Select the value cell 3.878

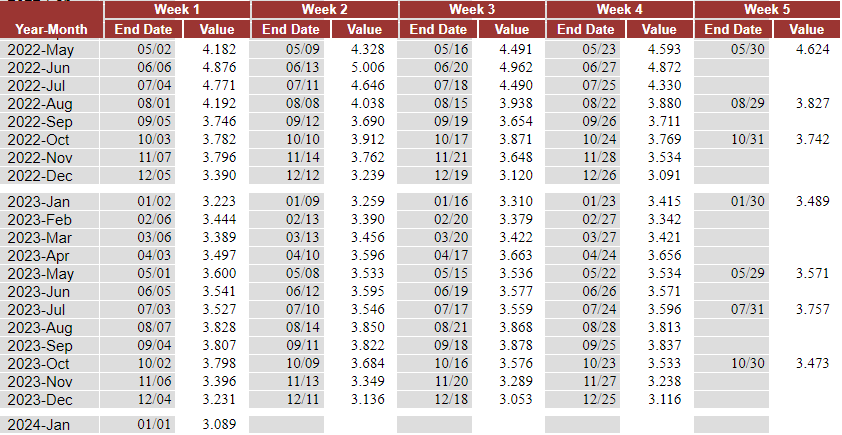[x=515, y=346]
